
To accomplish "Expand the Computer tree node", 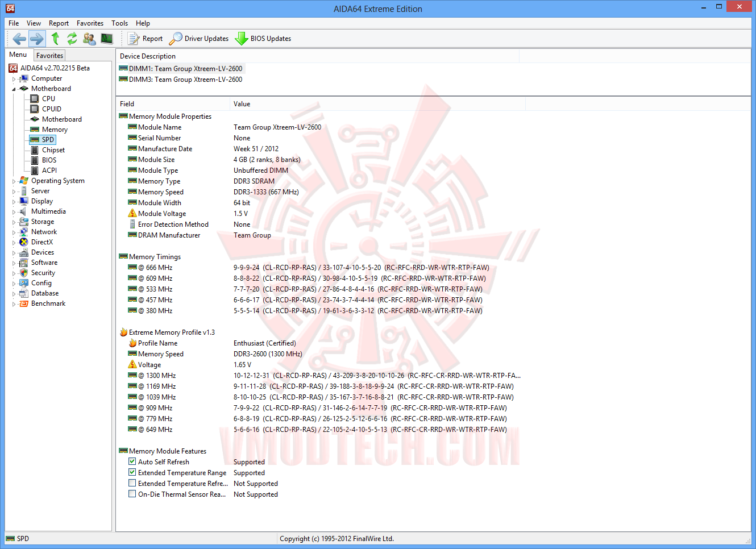I will coord(14,79).
